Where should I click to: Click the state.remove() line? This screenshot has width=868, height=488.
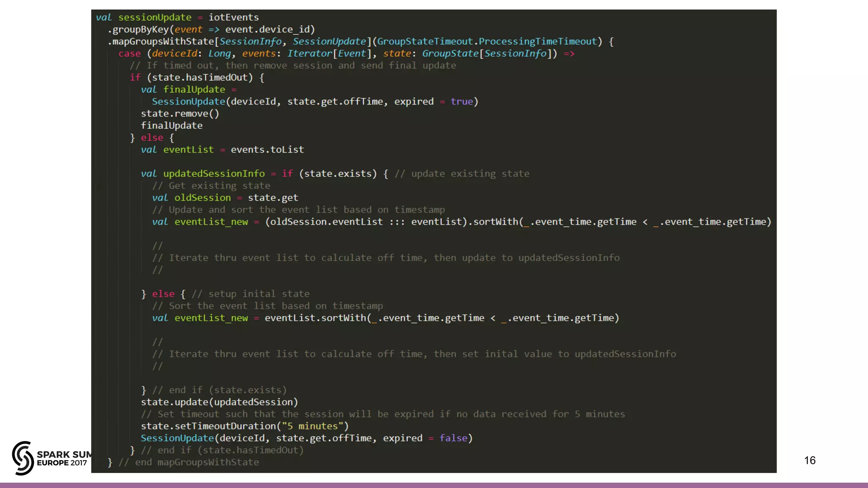click(x=180, y=114)
